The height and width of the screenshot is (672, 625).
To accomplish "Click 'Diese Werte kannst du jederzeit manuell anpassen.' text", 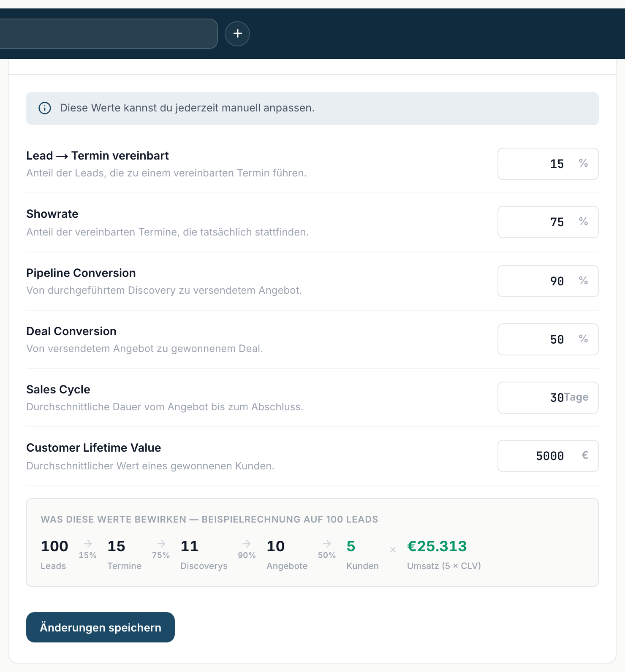I will tap(187, 108).
